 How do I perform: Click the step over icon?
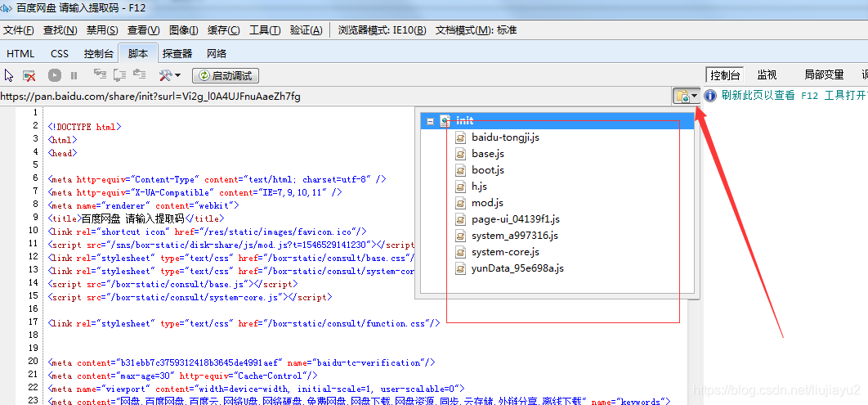[x=119, y=74]
